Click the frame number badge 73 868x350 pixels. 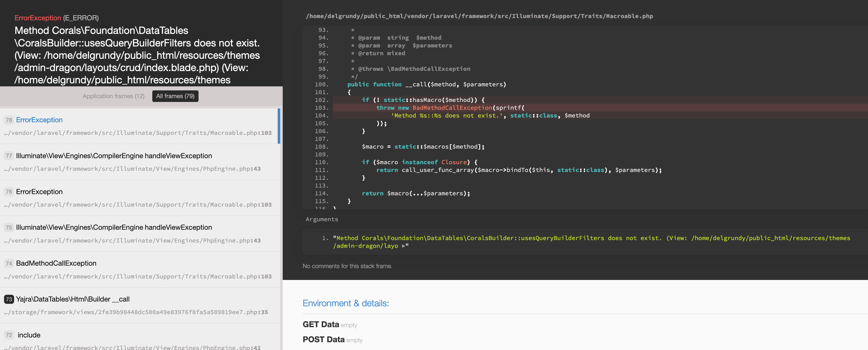(x=9, y=299)
